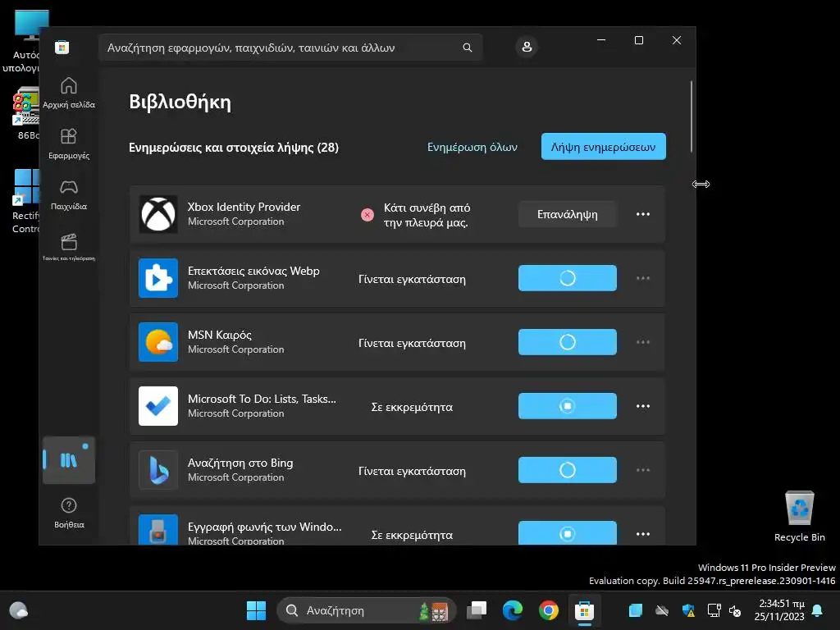The height and width of the screenshot is (630, 840).
Task: Click the Library page vertical scrollbar
Action: point(692,116)
